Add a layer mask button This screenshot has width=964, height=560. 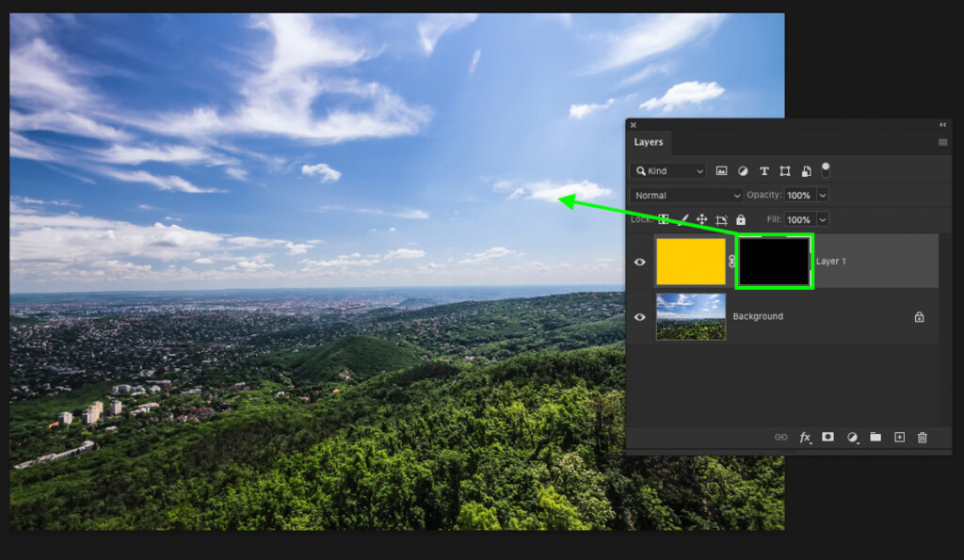pyautogui.click(x=828, y=437)
